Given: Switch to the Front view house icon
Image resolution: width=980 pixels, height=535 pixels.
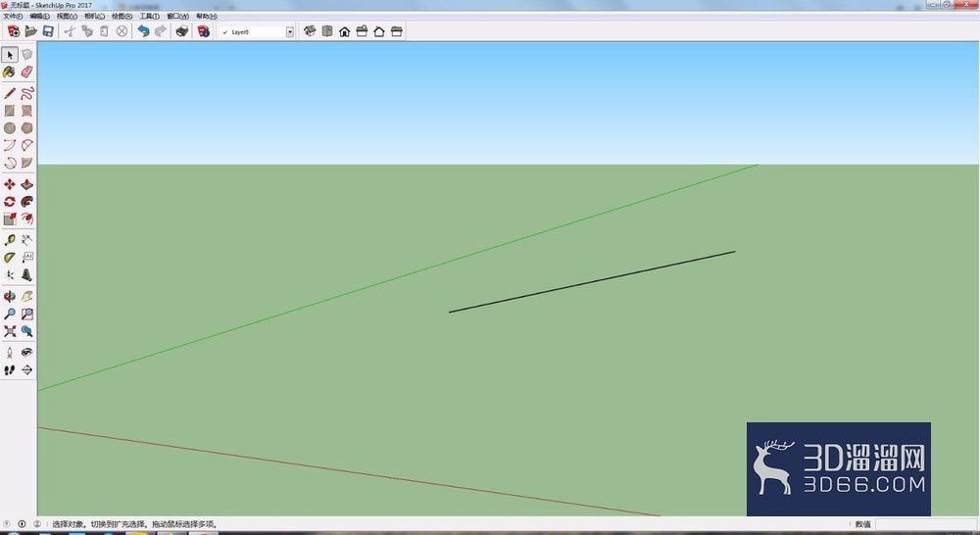Looking at the screenshot, I should [x=344, y=31].
